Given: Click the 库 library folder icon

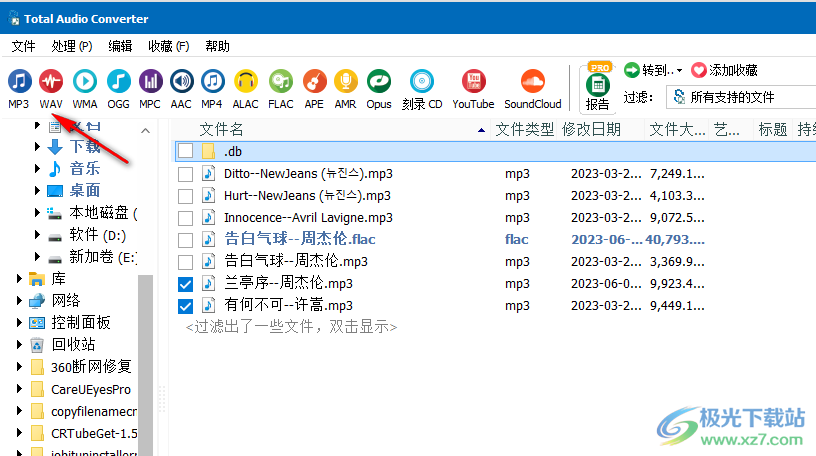Looking at the screenshot, I should point(36,279).
